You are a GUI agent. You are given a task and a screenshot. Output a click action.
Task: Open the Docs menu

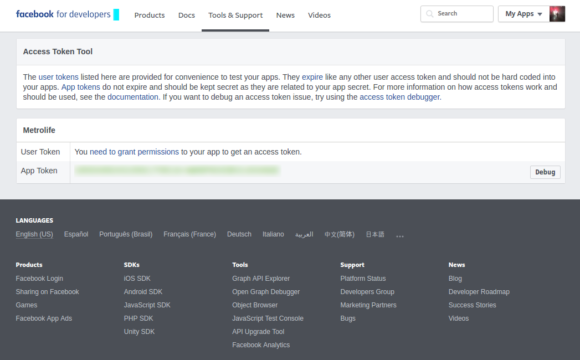[x=186, y=16]
